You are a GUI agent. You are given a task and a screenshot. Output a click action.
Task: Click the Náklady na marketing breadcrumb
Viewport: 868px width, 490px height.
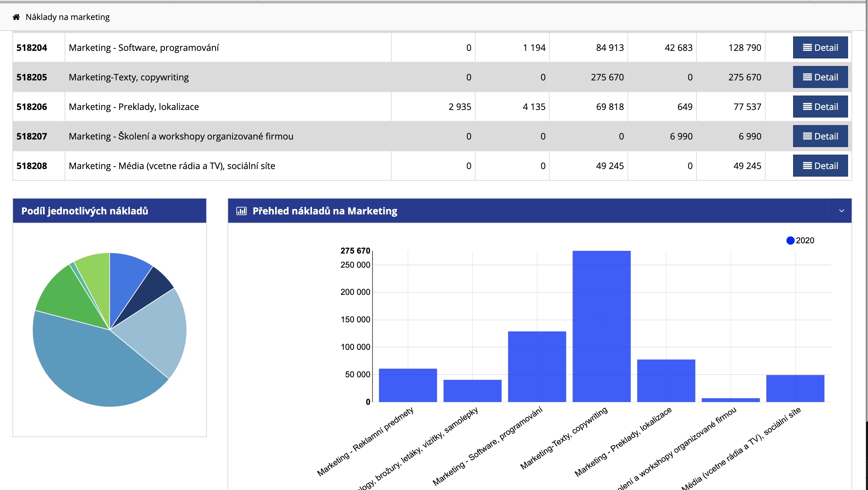click(x=67, y=17)
